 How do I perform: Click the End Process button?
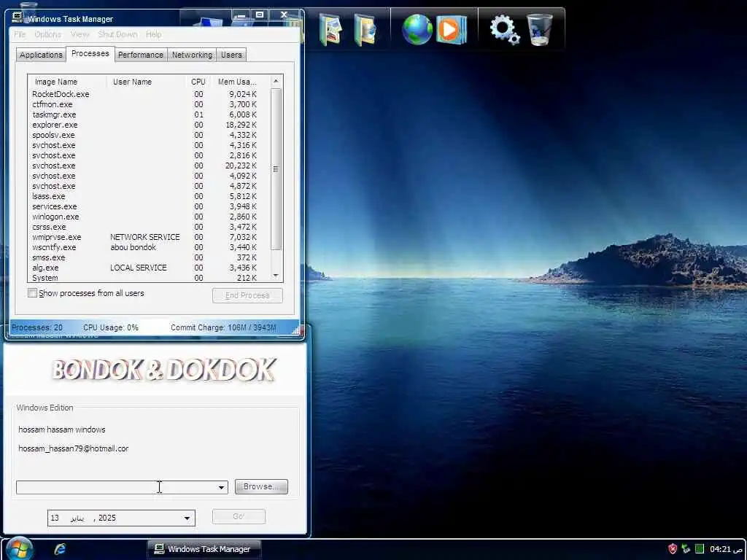(x=247, y=295)
